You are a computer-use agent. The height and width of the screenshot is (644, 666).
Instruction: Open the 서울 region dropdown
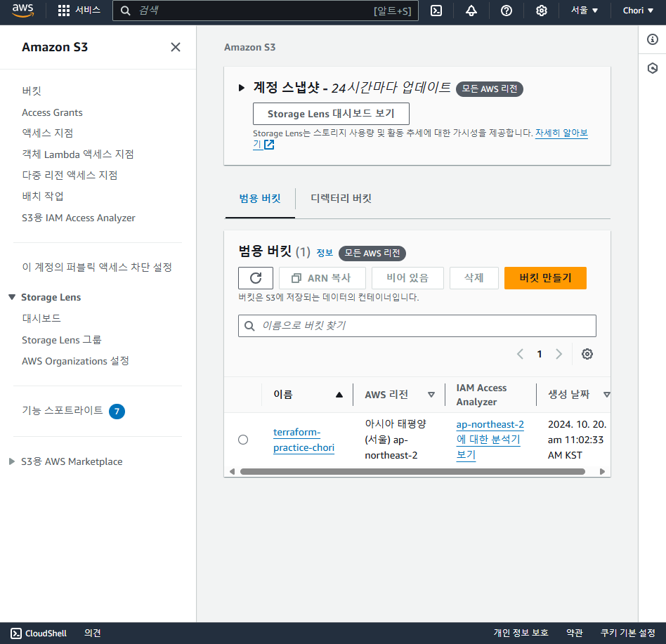pos(584,11)
